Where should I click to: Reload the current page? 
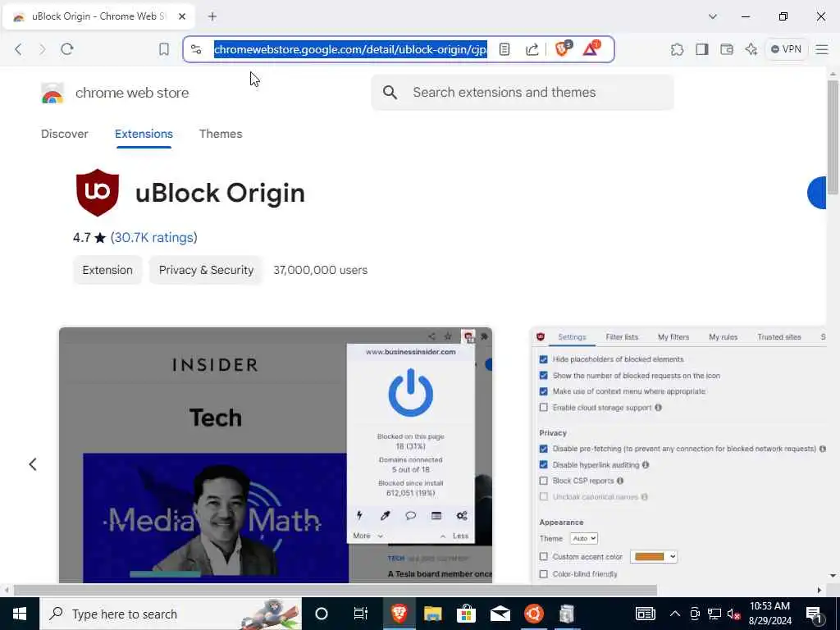pos(67,49)
